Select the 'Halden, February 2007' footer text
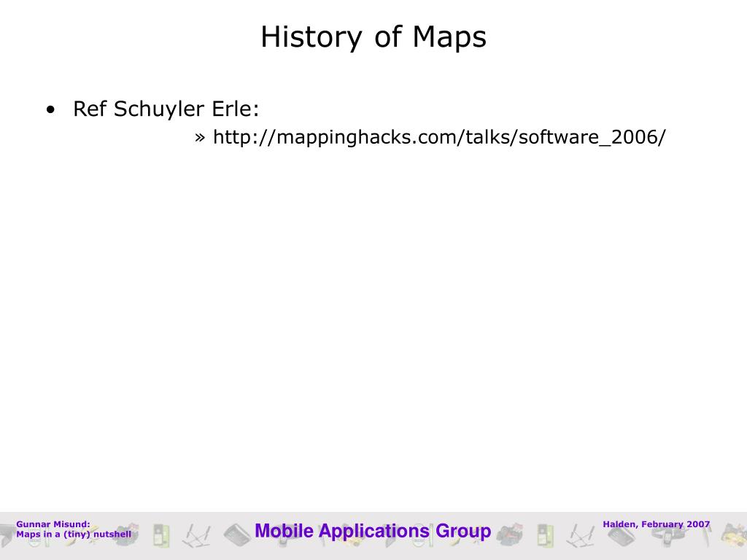The width and height of the screenshot is (747, 560). pos(656,524)
